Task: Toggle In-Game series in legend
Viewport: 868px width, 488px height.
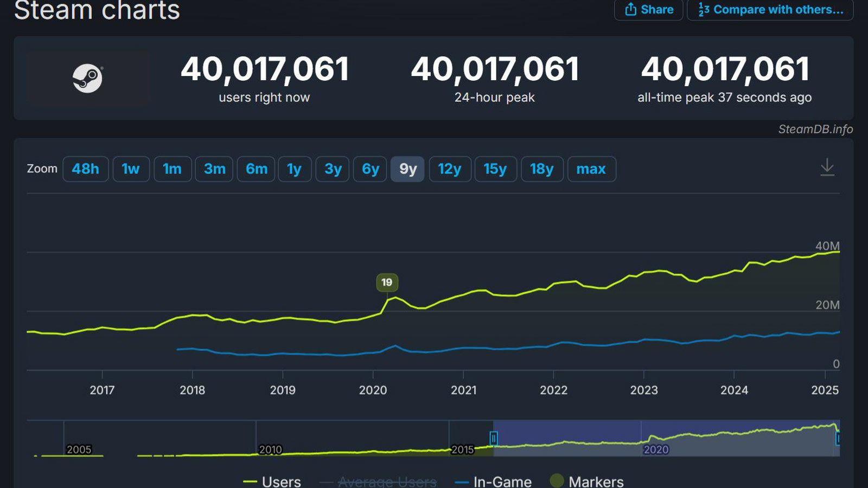Action: coord(493,481)
